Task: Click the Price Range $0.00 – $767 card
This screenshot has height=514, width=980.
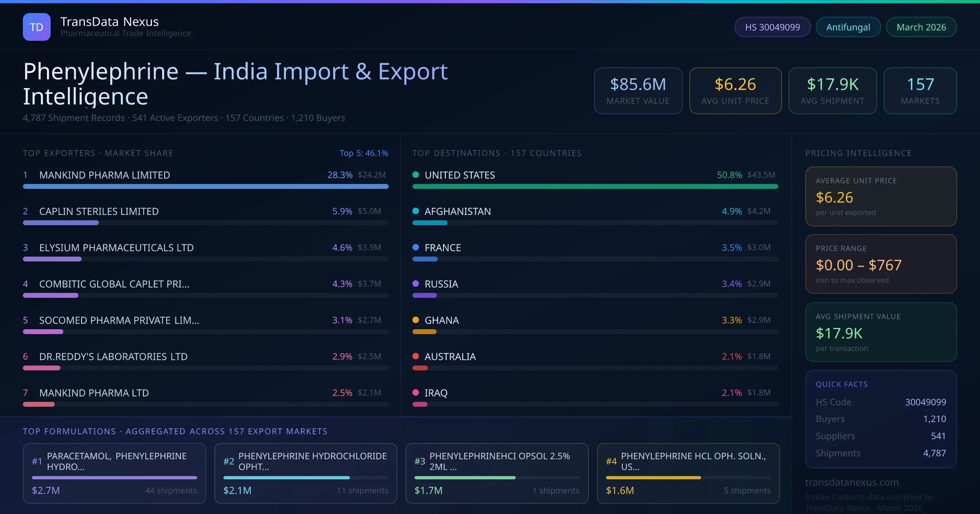Action: tap(881, 264)
